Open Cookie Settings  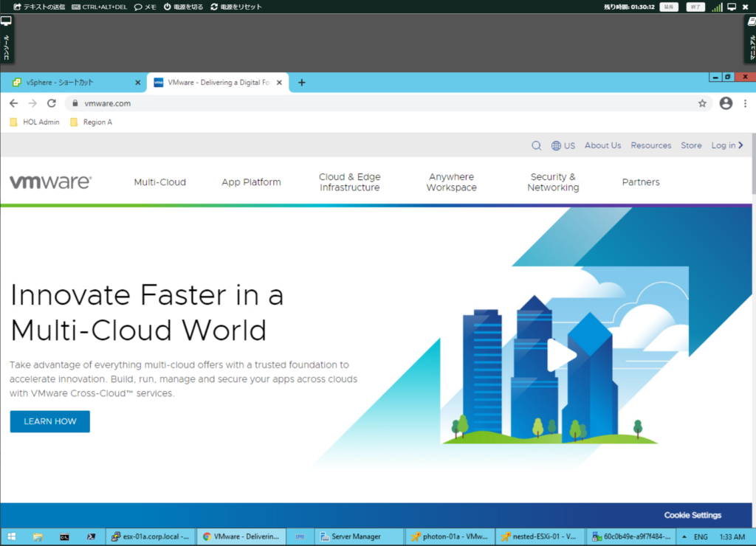(693, 515)
